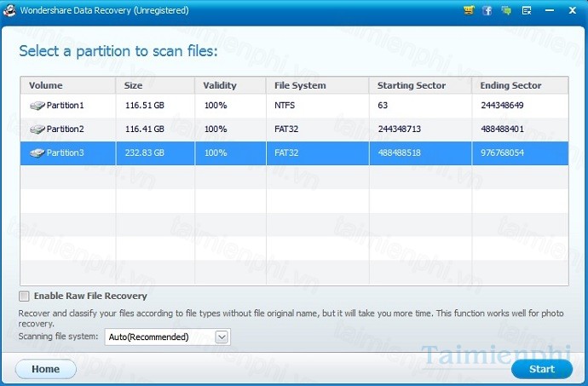Click the FAT32 cell of Partition2

click(x=286, y=129)
